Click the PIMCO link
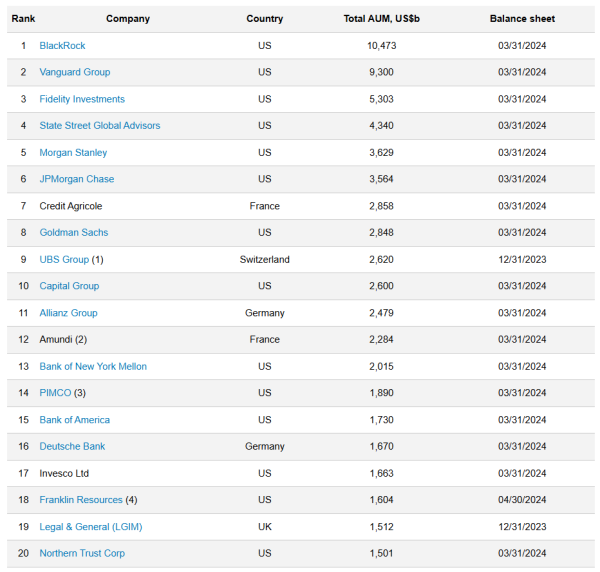 click(x=54, y=393)
